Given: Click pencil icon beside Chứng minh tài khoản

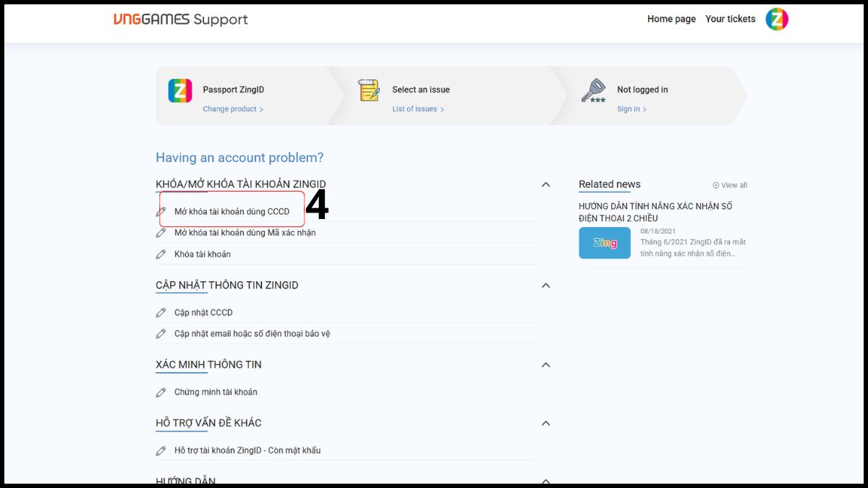Looking at the screenshot, I should point(161,393).
